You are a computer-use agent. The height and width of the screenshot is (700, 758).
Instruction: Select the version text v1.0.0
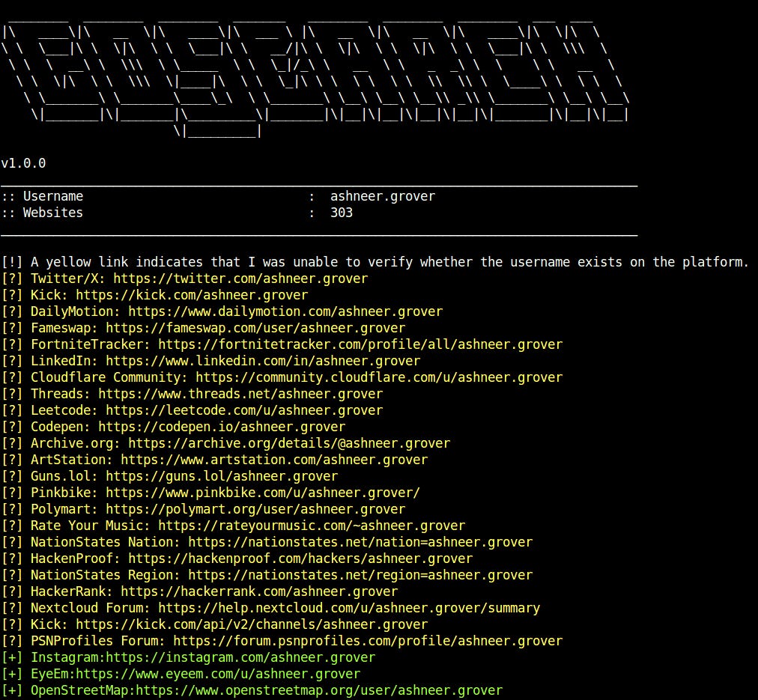[23, 162]
